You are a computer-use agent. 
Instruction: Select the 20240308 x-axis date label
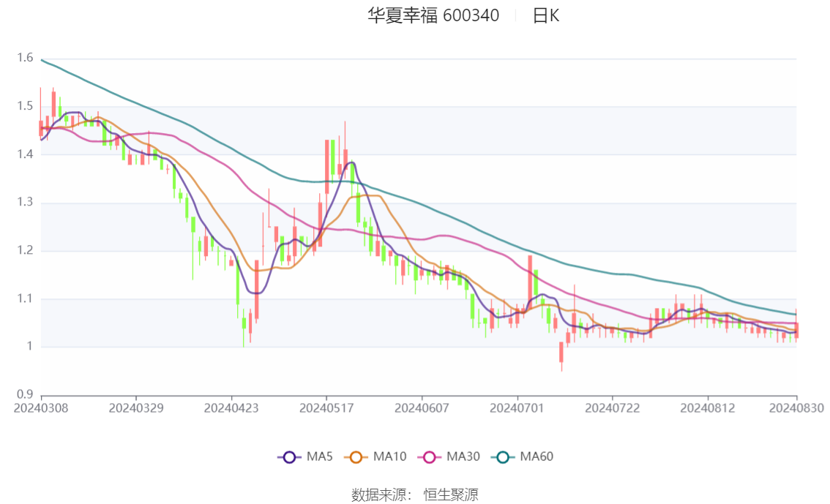pos(41,408)
